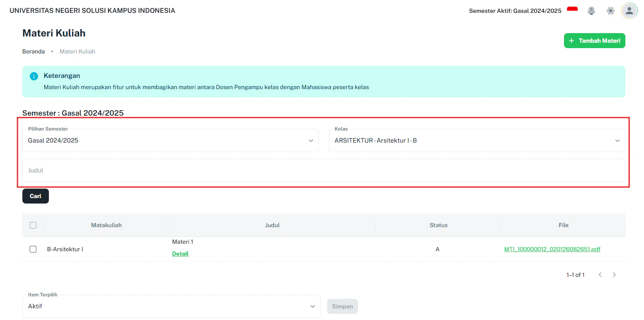Click the Universitas Negeri Solusi Kampus Indonesia title

(x=92, y=11)
